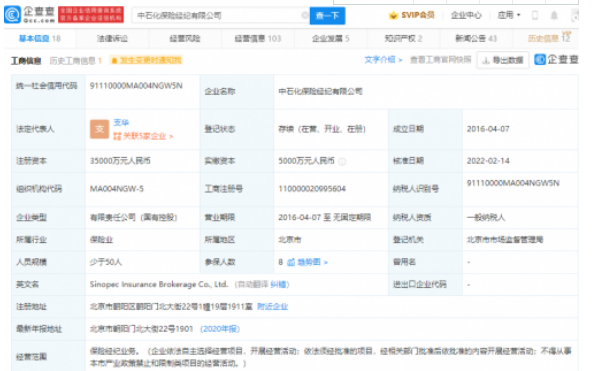
Task: Switch to 历史信息 12 tab
Action: pos(549,38)
